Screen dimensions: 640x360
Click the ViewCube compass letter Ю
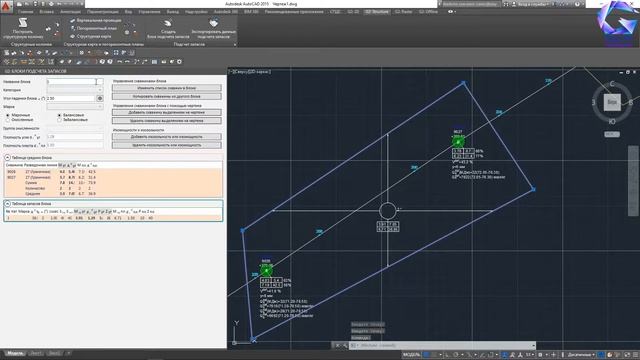[x=612, y=122]
